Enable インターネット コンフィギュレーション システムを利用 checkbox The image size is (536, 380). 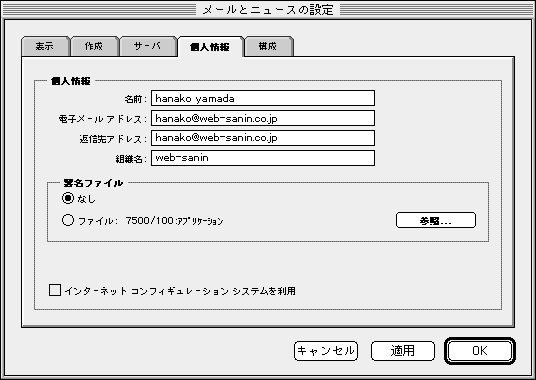(55, 290)
